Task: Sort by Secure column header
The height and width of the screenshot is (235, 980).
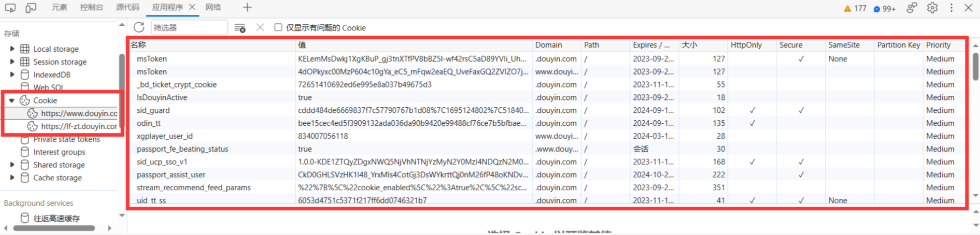Action: (800, 45)
